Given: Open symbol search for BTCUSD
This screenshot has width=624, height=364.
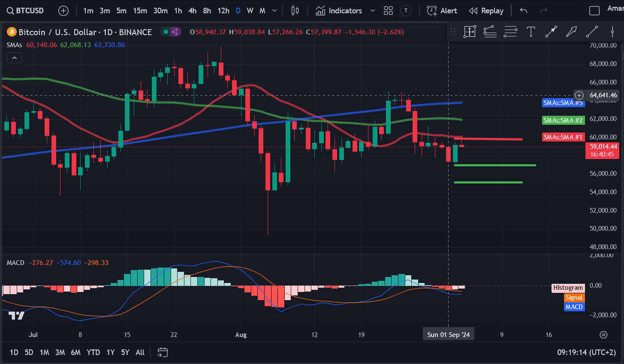Looking at the screenshot, I should pos(26,11).
